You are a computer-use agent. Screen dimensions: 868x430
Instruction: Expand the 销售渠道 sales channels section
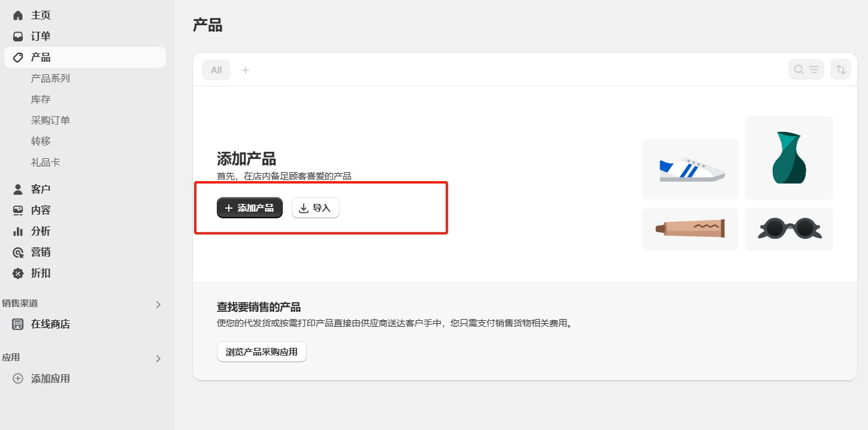click(158, 304)
